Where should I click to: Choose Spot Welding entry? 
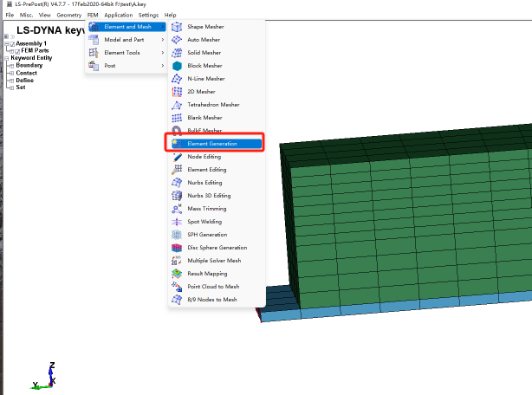click(x=217, y=222)
